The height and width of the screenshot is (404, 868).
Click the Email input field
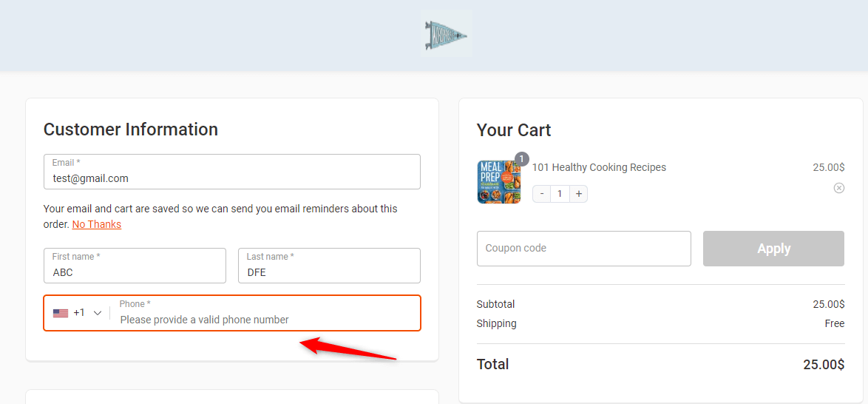pyautogui.click(x=232, y=172)
